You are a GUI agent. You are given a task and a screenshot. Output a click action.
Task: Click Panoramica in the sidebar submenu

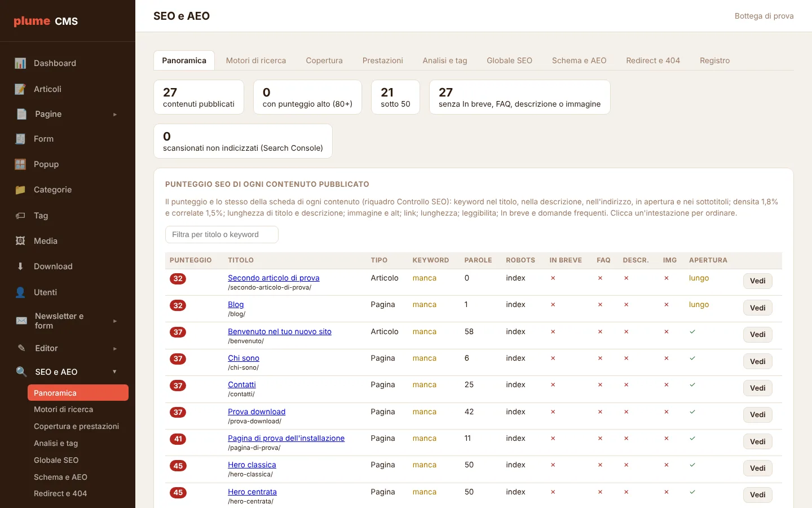coord(78,393)
